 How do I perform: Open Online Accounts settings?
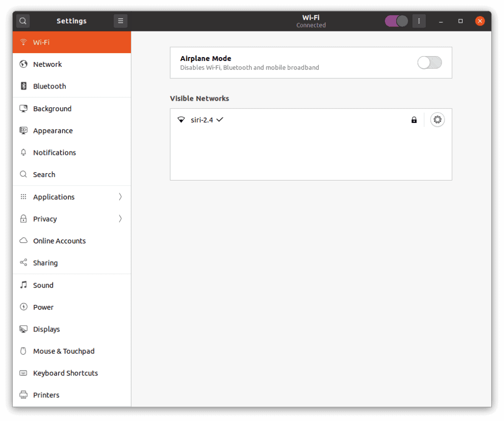pos(72,241)
